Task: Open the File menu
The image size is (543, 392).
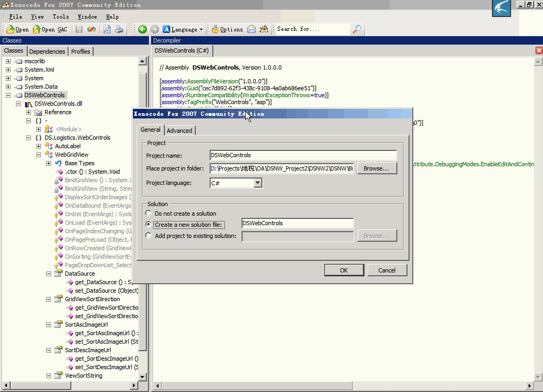Action: pyautogui.click(x=15, y=16)
